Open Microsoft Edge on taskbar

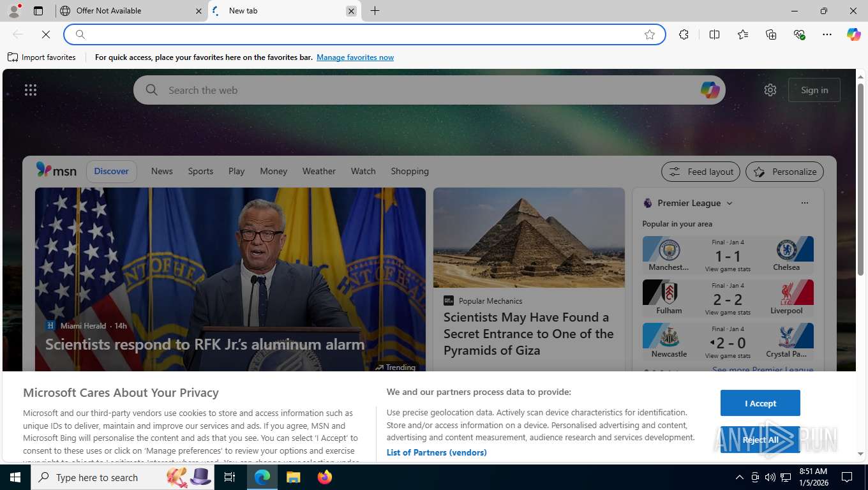pyautogui.click(x=262, y=477)
